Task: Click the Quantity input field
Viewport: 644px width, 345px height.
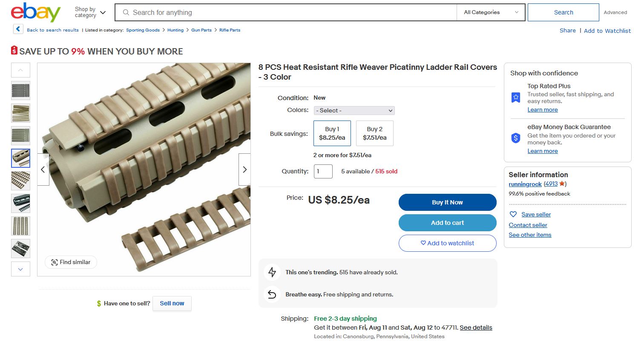Action: (x=323, y=171)
